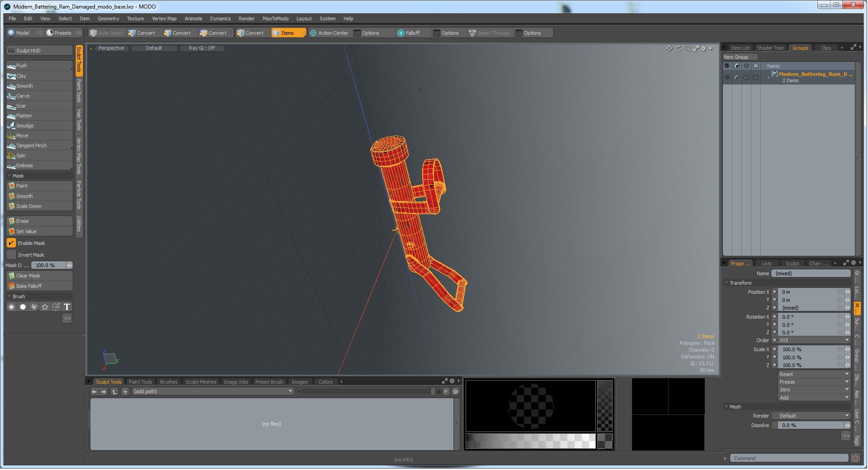
Task: Click the New Group button
Action: click(740, 57)
